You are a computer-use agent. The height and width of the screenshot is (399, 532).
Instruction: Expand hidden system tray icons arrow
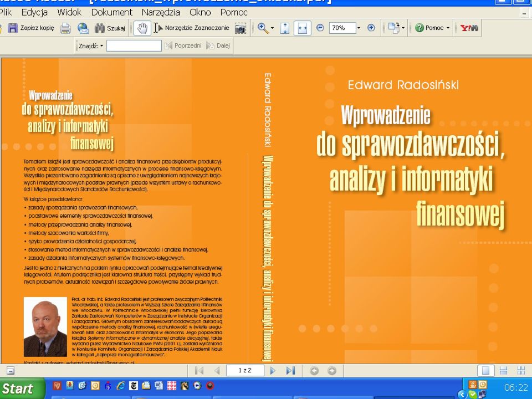pyautogui.click(x=462, y=394)
